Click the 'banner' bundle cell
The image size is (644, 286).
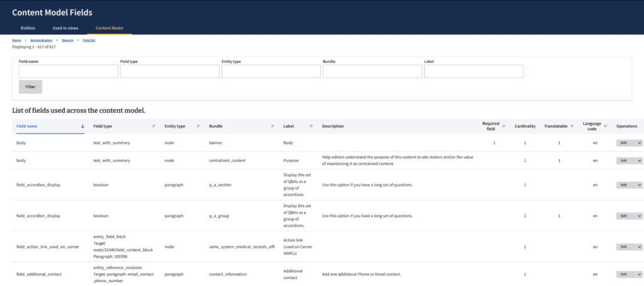coord(216,143)
